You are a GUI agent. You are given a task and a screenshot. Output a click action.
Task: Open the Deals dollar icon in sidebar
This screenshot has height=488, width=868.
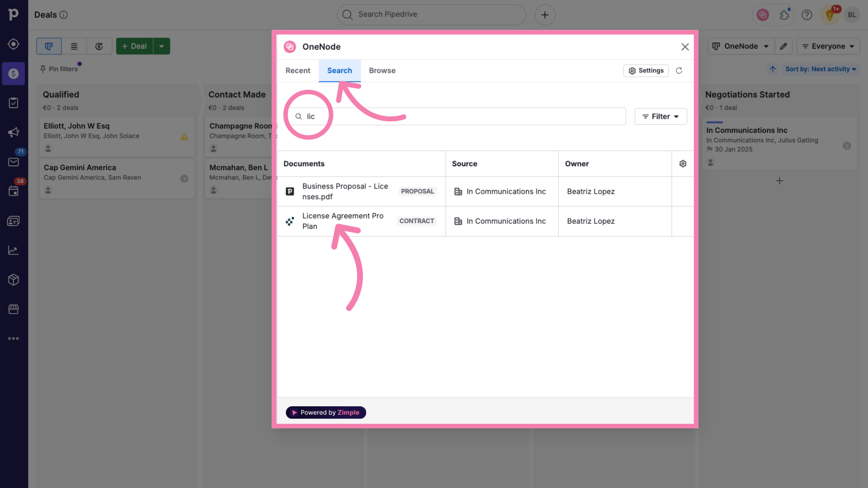point(14,74)
